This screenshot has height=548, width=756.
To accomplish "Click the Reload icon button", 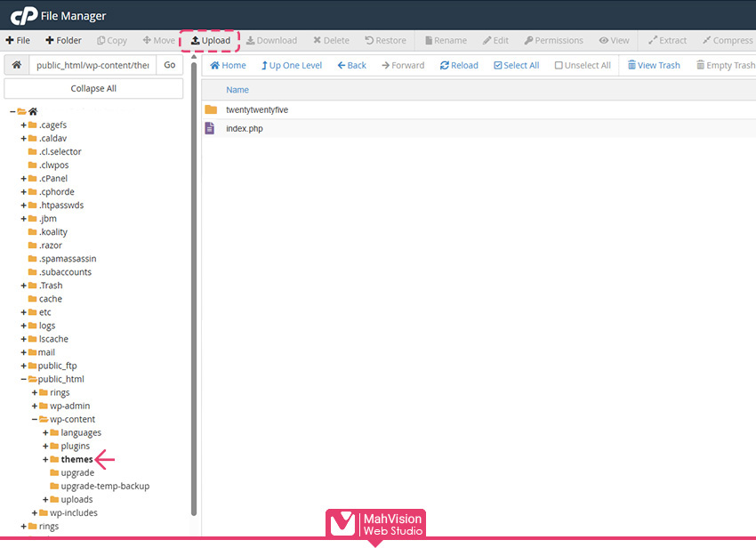I will (459, 65).
